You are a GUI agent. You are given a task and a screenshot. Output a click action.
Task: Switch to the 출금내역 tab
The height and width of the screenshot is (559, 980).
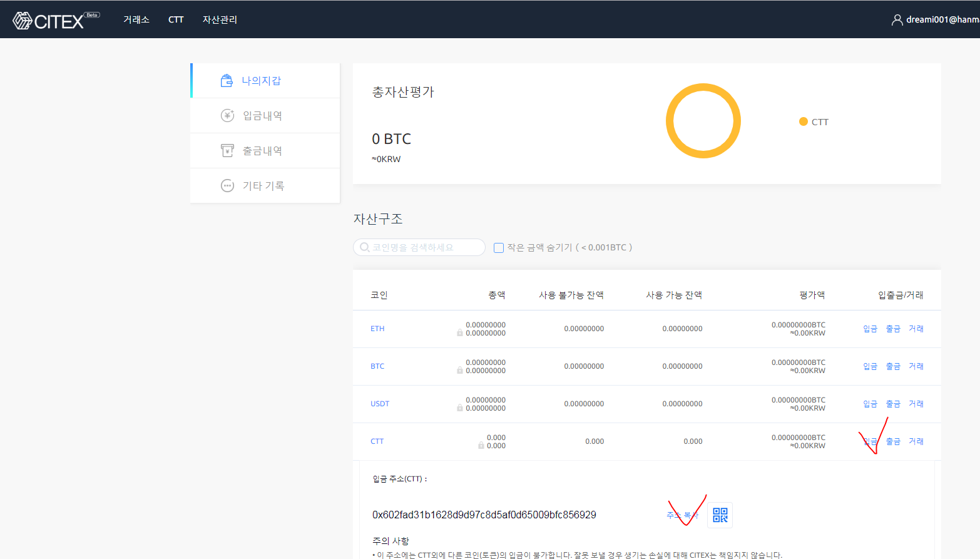click(x=265, y=151)
